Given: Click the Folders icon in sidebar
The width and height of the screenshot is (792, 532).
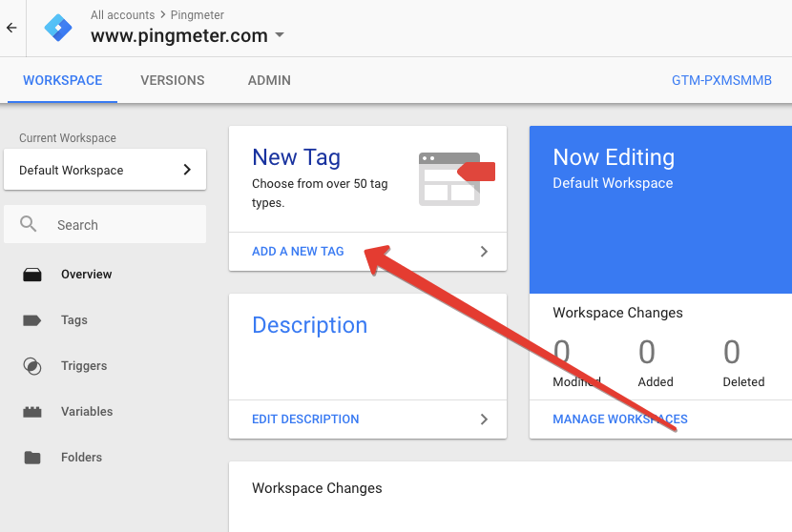Looking at the screenshot, I should coord(32,458).
